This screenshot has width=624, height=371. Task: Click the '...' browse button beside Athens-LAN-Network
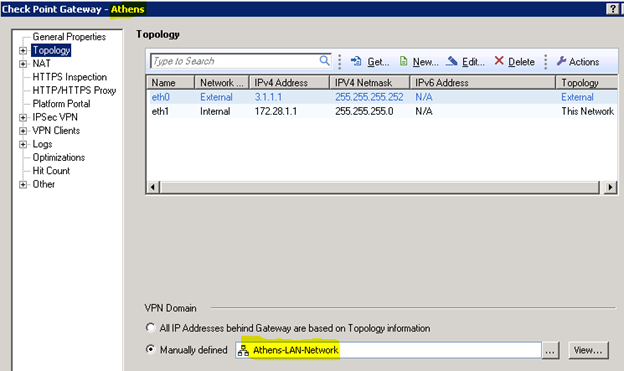[x=550, y=350]
